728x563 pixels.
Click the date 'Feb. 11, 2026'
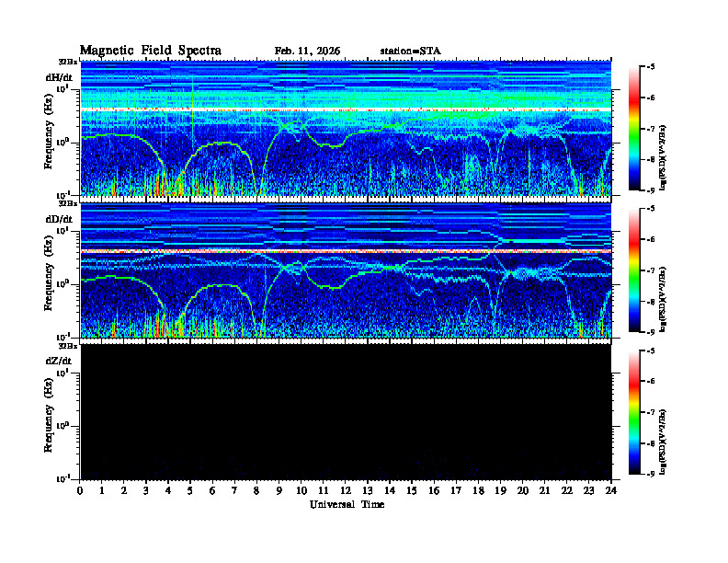click(307, 52)
